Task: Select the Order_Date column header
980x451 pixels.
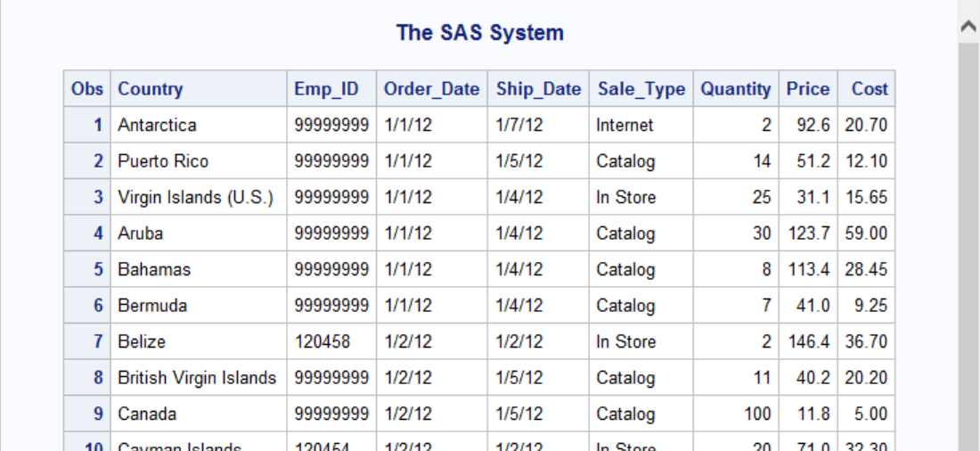Action: 431,89
